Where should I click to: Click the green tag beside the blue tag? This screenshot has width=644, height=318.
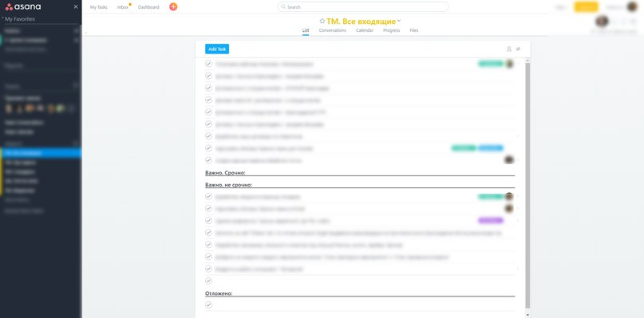(x=464, y=148)
